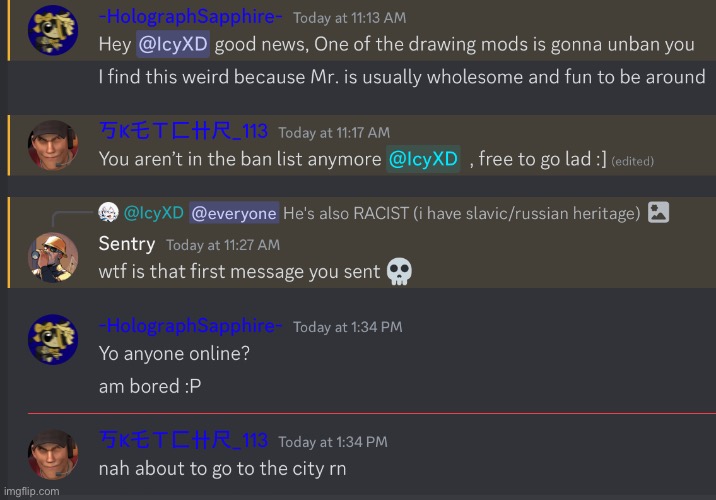Viewport: 716px width, 500px height.
Task: Click the Sentry username
Action: click(127, 244)
